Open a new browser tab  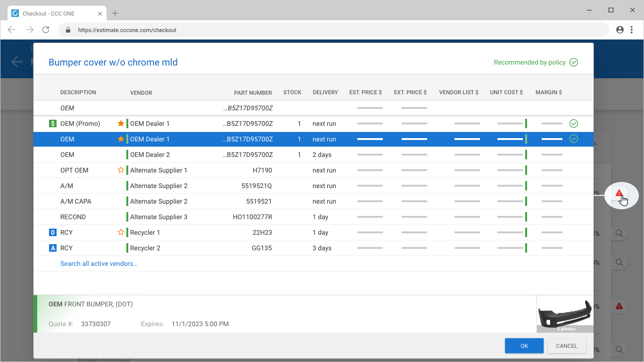pyautogui.click(x=115, y=13)
